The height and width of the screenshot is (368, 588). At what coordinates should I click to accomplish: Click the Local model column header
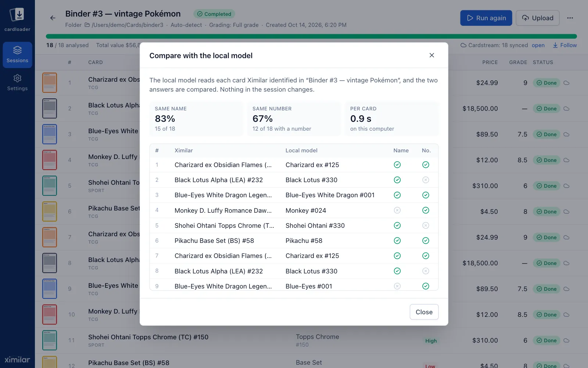(x=301, y=151)
